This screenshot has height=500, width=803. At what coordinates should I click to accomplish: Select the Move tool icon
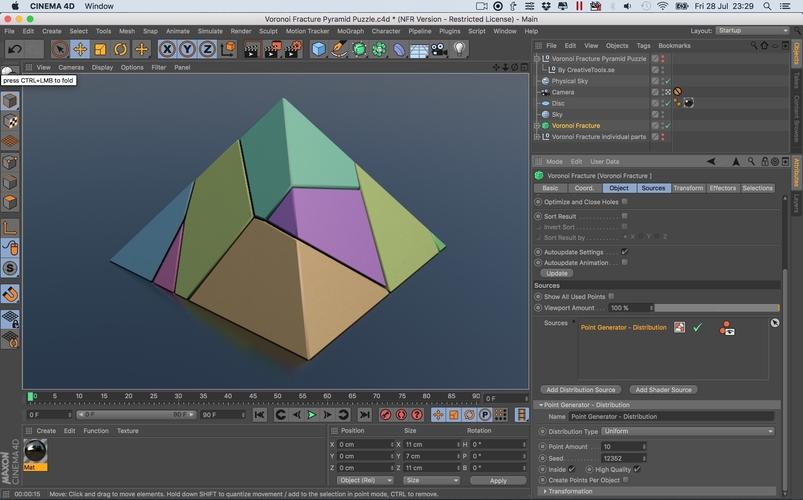pos(80,49)
